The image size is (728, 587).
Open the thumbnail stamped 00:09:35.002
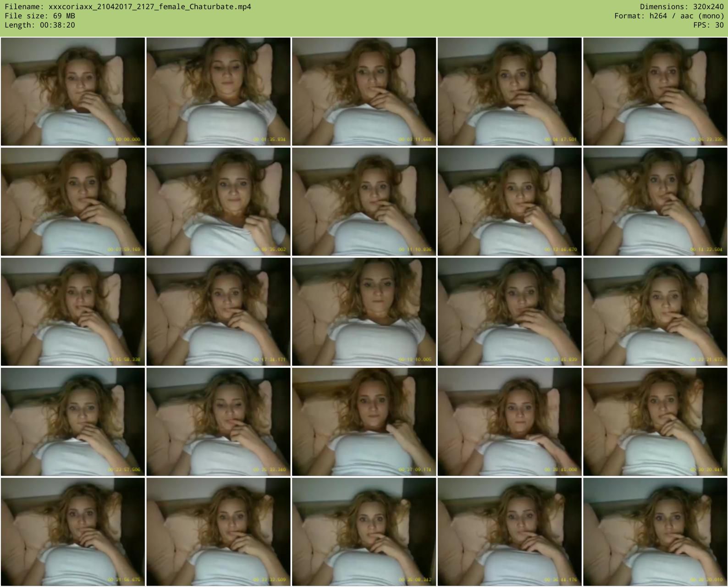click(x=219, y=202)
